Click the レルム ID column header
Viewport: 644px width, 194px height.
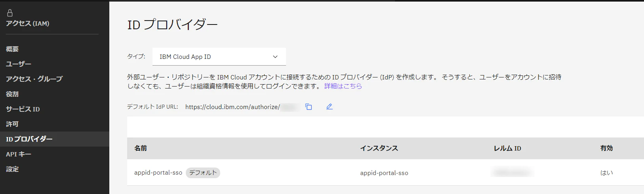(507, 148)
